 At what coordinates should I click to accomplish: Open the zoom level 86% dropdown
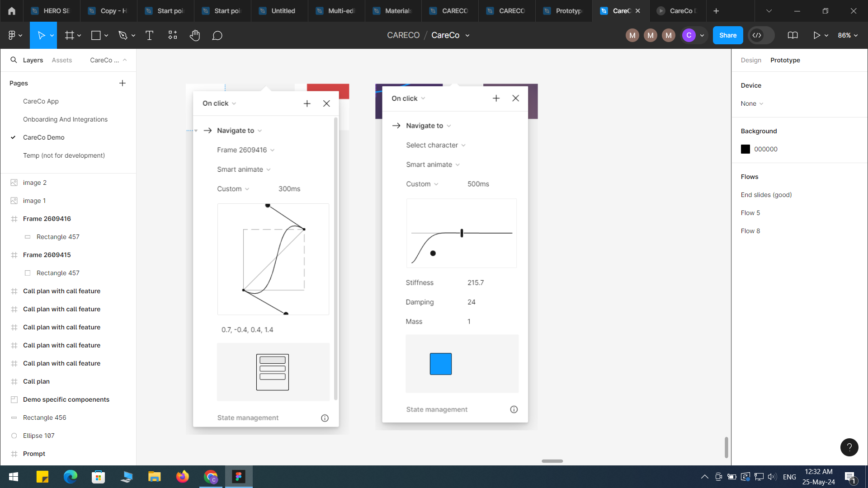point(848,35)
